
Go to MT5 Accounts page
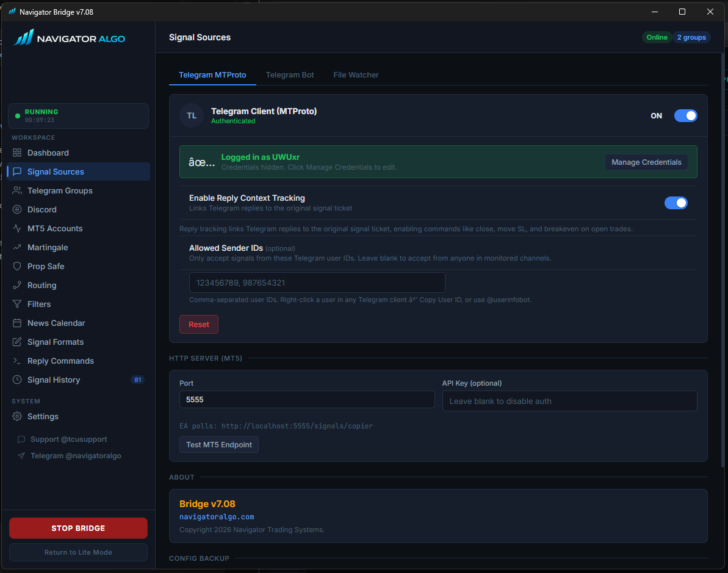click(x=79, y=228)
